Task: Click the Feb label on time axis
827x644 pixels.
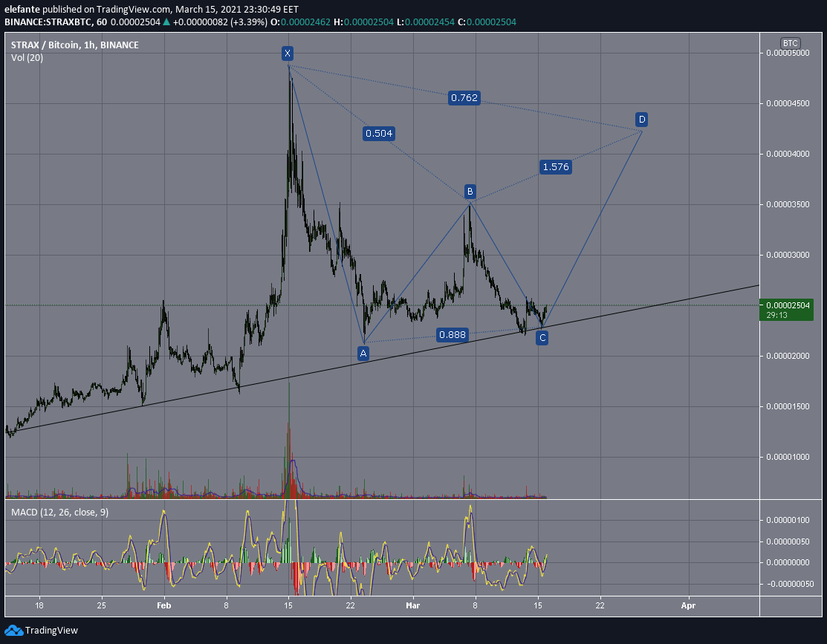Action: tap(164, 605)
